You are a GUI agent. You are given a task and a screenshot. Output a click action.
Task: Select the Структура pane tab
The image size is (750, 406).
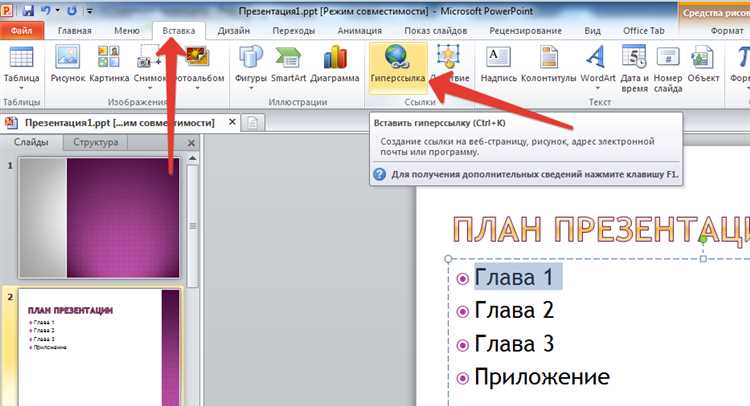pyautogui.click(x=96, y=142)
